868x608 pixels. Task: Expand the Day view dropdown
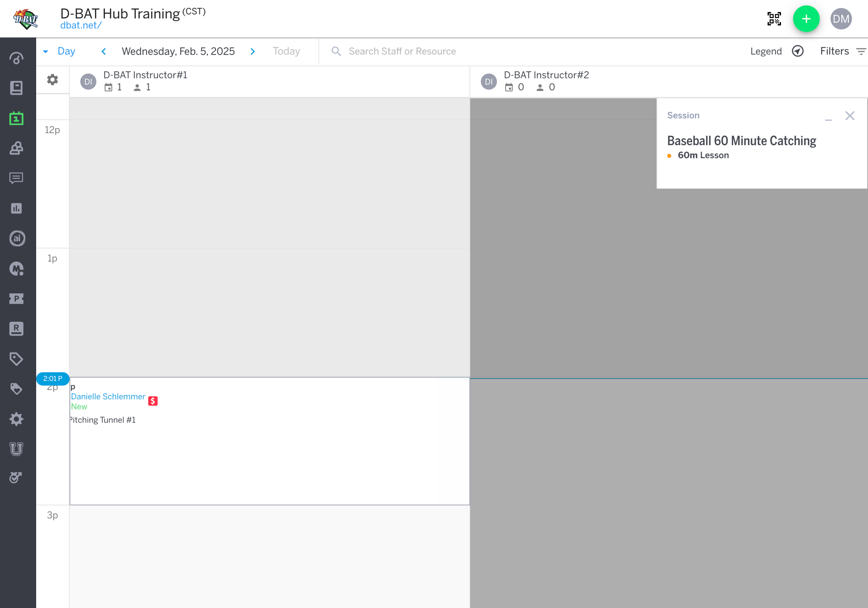pyautogui.click(x=59, y=51)
